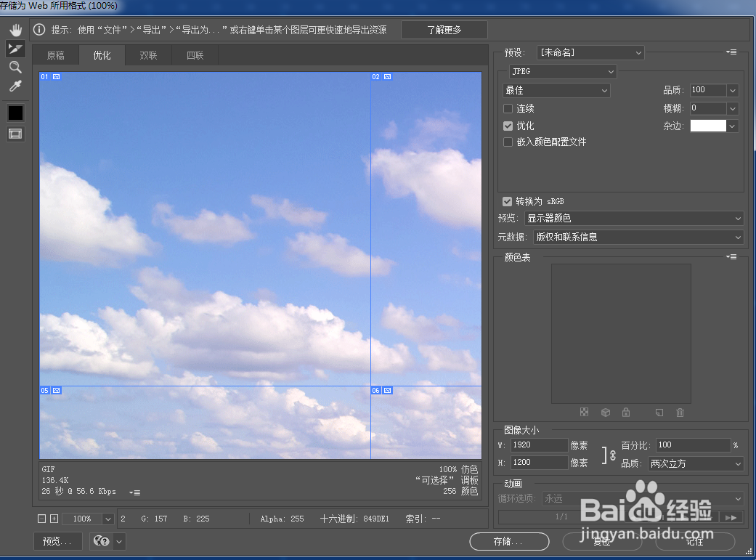Click slice 02 badge icon
Image resolution: width=756 pixels, height=560 pixels.
click(x=388, y=77)
